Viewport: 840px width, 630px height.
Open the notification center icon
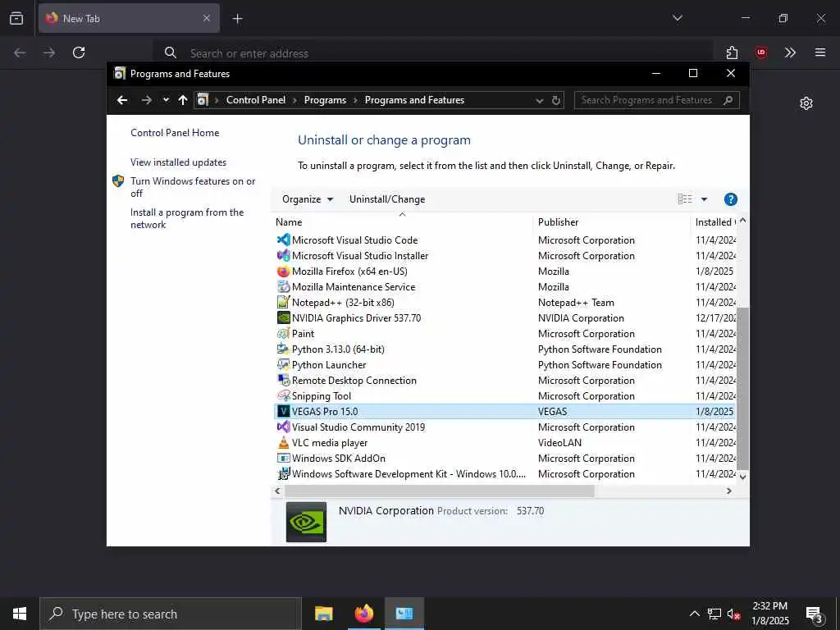[815, 614]
